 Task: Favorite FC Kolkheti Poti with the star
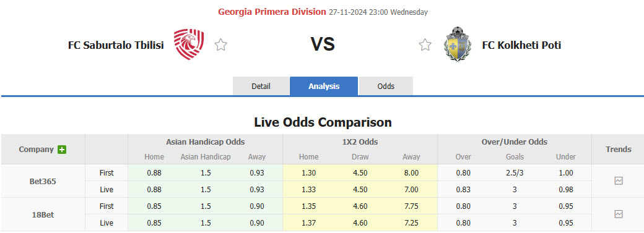[425, 44]
